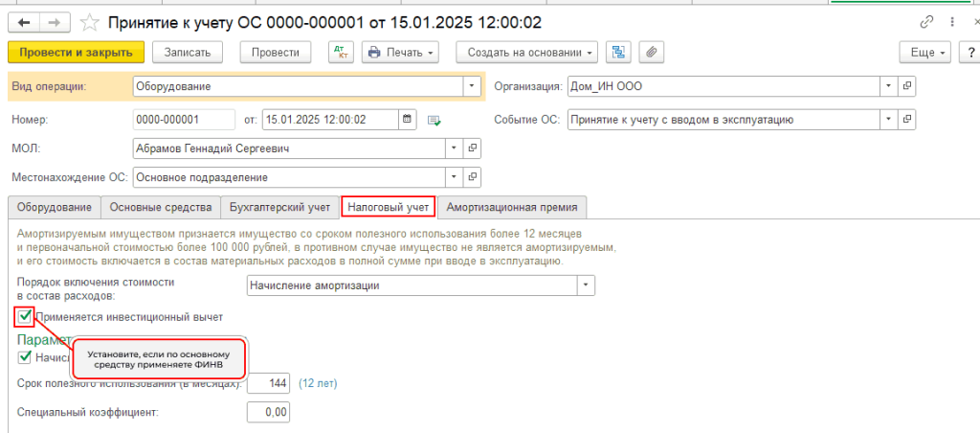The height and width of the screenshot is (433, 980).
Task: Go forward with the right arrow
Action: pos(55,23)
